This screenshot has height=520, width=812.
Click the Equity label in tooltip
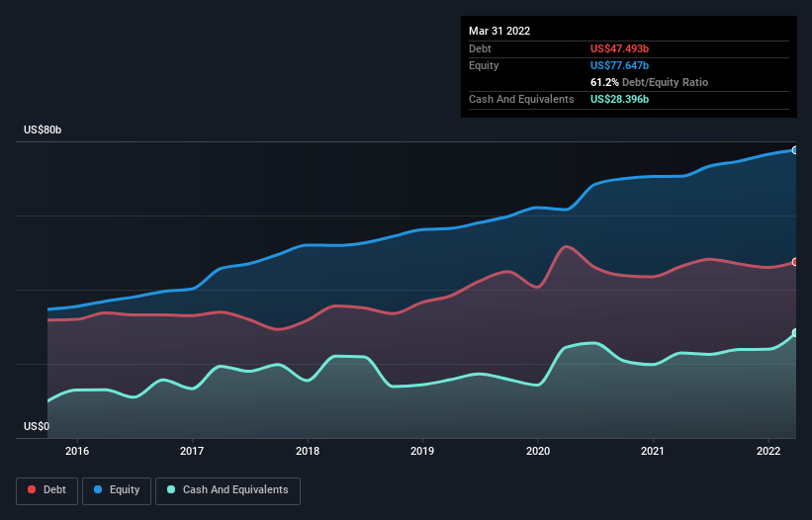coord(484,65)
